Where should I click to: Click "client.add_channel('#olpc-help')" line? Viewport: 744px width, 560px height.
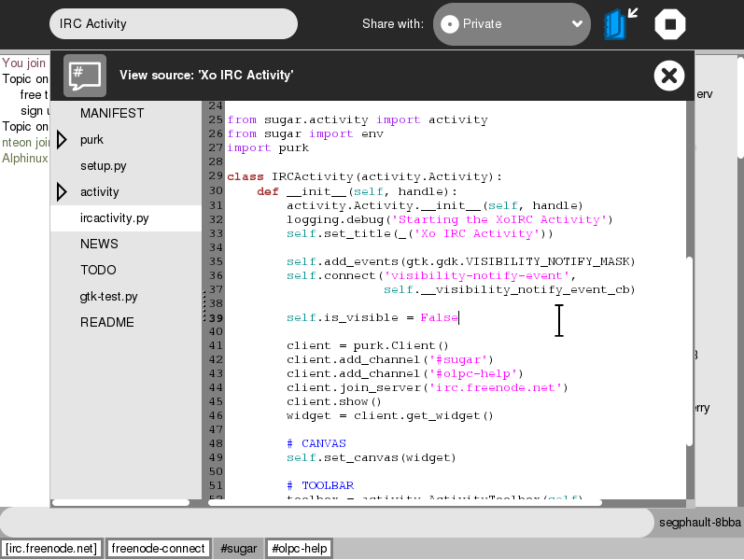pos(405,373)
